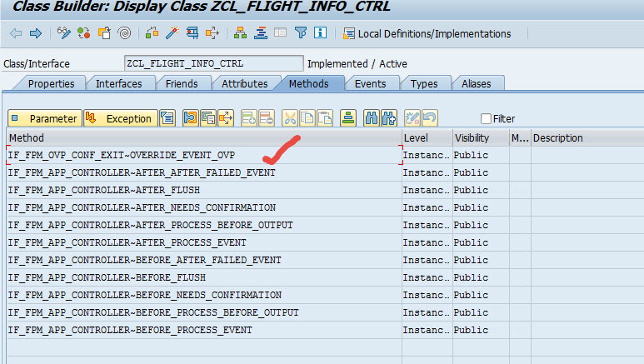Open the Attributes tab

pyautogui.click(x=244, y=84)
